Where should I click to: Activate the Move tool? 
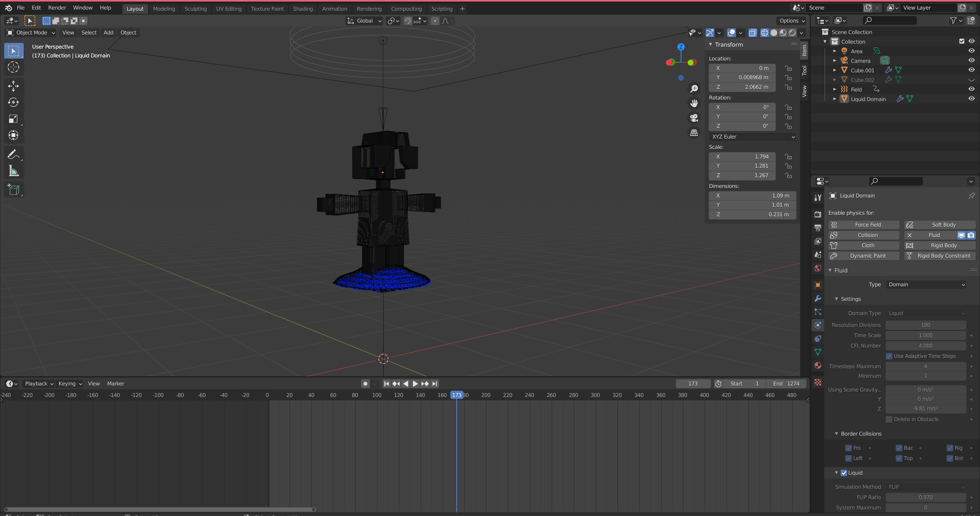pyautogui.click(x=13, y=86)
